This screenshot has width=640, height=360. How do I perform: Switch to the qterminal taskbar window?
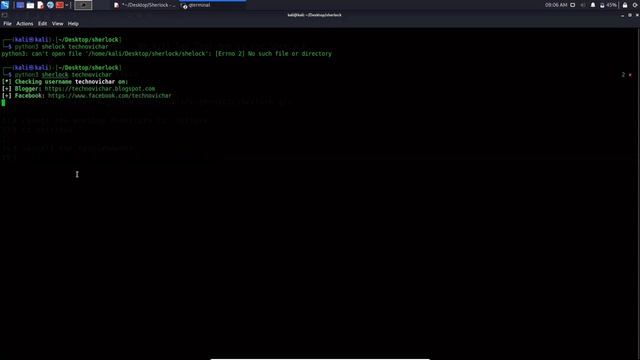[212, 5]
